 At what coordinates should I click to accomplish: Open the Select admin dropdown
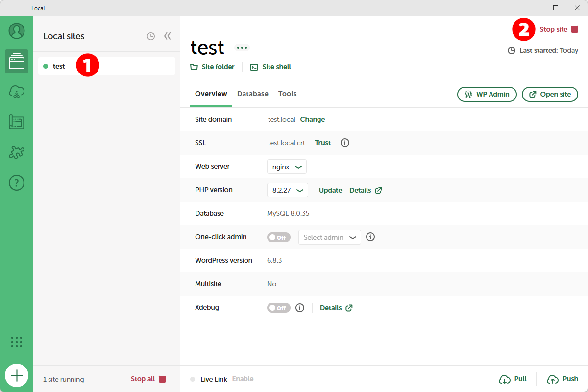click(329, 237)
